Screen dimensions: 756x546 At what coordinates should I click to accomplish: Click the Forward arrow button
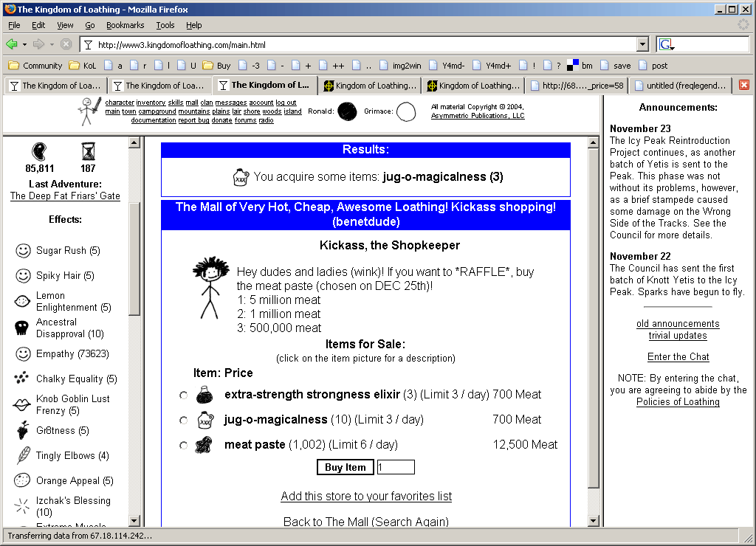tap(38, 44)
